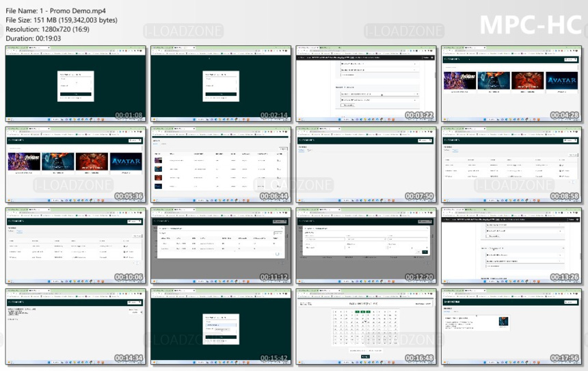Select the frame thumbnail stamped 00:17:56
The image size is (588, 371).
click(511, 327)
